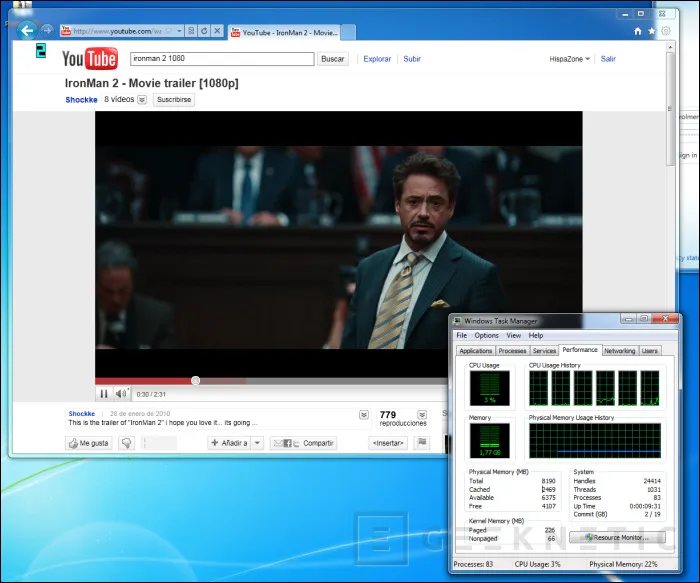The image size is (700, 583).
Task: Click the <Insertar> embed button
Action: coord(388,443)
